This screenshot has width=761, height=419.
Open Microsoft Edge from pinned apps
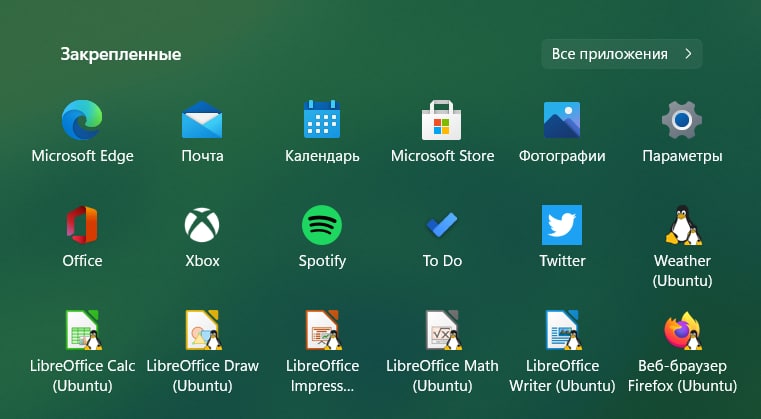[82, 120]
